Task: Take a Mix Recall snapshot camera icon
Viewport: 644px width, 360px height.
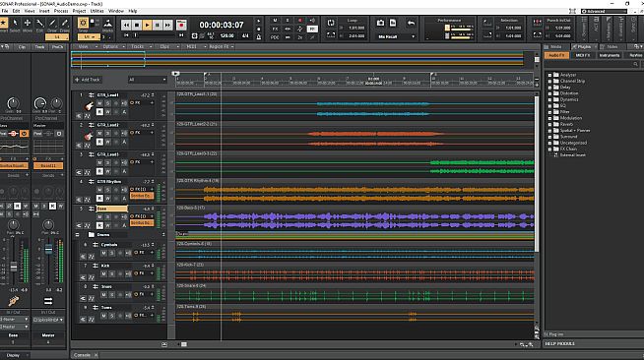Action: point(380,23)
